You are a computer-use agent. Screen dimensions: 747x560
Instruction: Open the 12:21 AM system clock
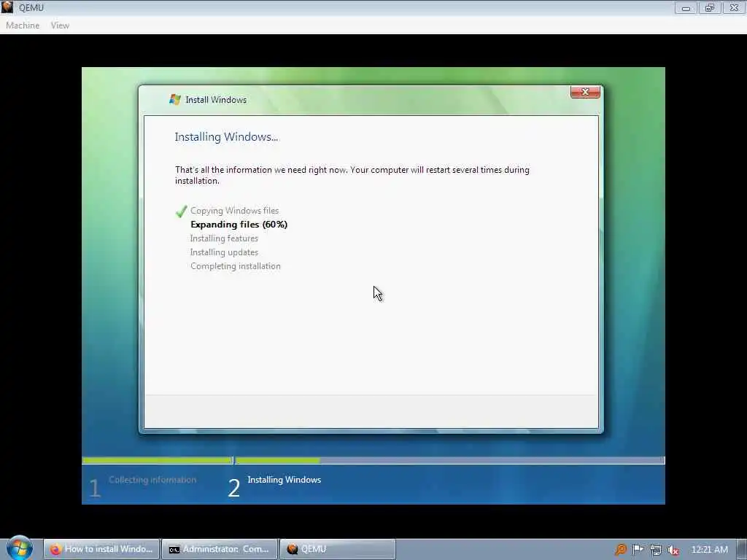tap(709, 550)
